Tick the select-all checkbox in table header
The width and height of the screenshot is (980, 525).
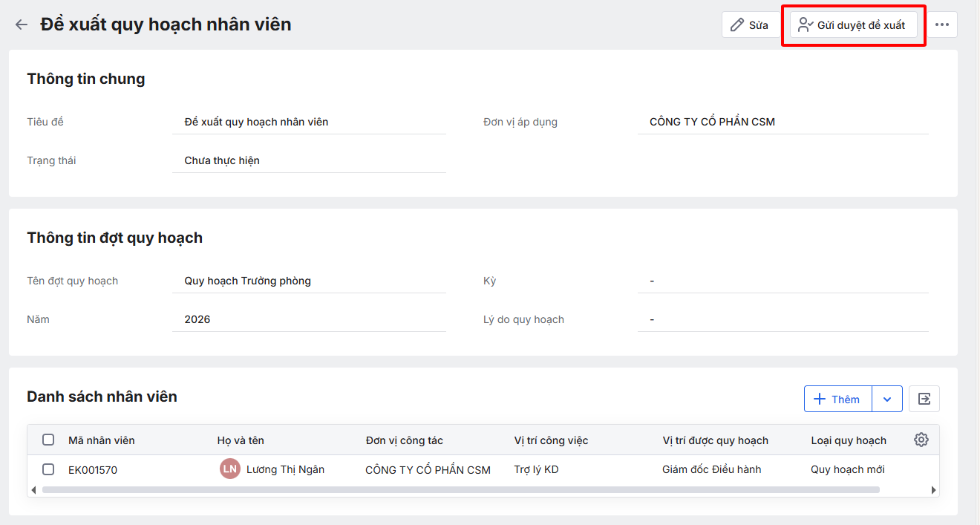[48, 440]
